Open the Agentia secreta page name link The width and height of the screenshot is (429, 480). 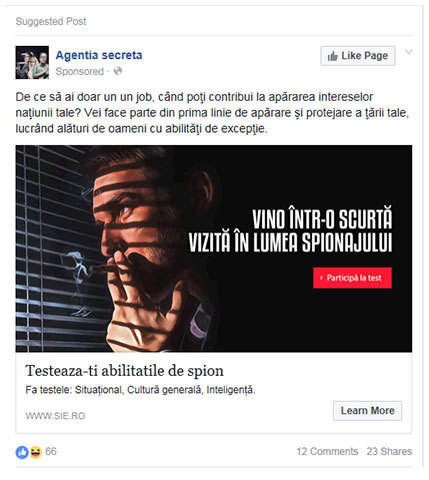pos(99,55)
